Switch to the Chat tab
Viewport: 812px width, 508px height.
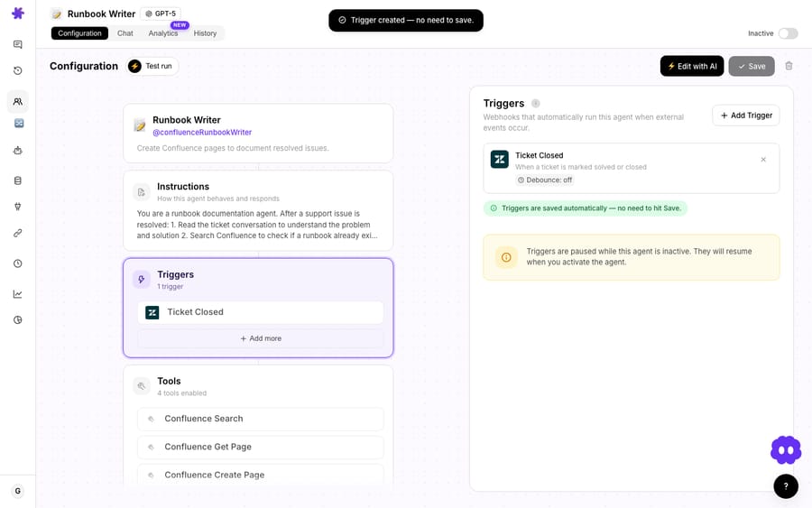(125, 33)
